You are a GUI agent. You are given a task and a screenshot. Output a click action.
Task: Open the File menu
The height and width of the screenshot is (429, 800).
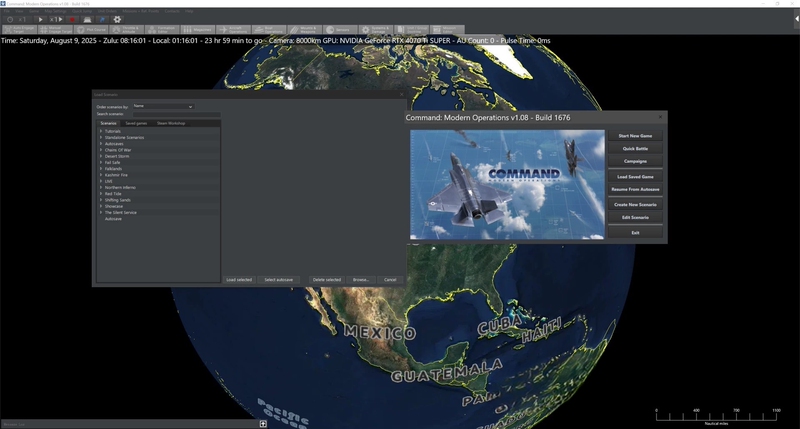pyautogui.click(x=7, y=11)
